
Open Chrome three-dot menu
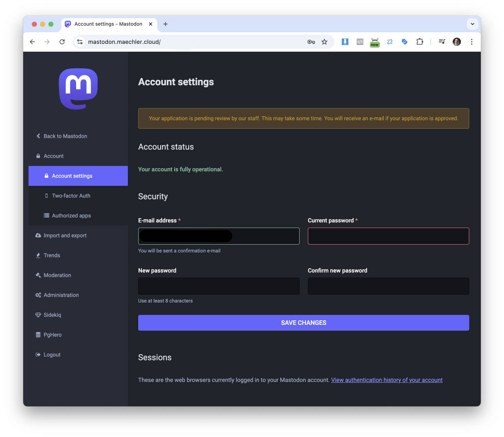[x=471, y=42]
